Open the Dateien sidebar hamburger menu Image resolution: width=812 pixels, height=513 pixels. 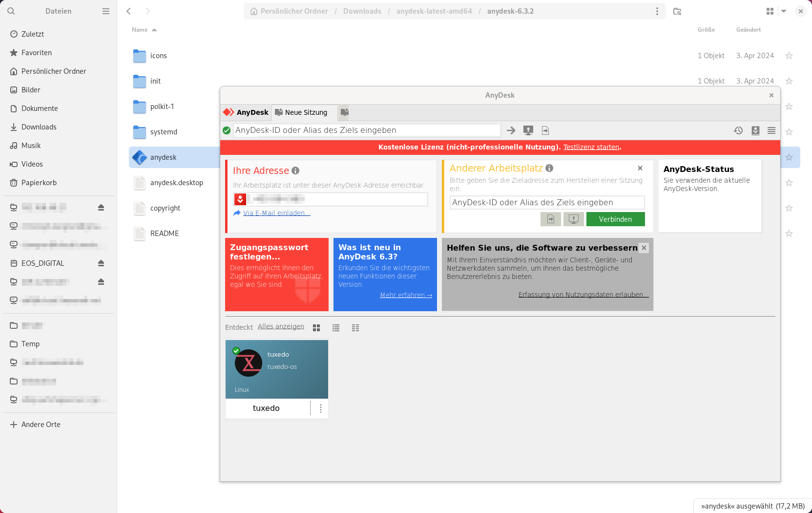coord(106,11)
